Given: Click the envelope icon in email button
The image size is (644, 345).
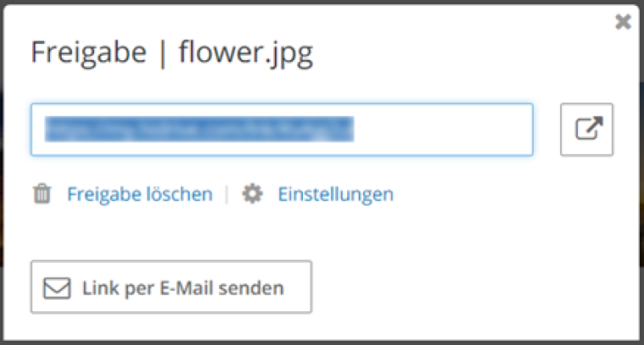Looking at the screenshot, I should [57, 288].
